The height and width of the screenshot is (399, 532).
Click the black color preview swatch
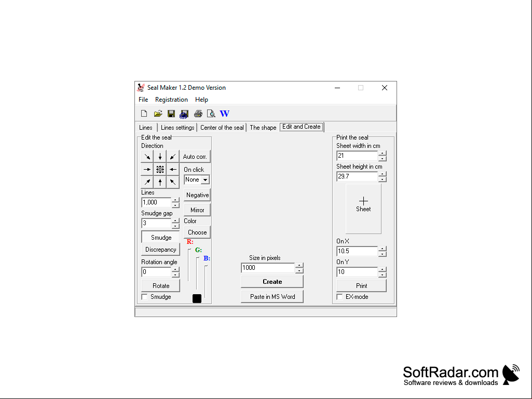197,298
